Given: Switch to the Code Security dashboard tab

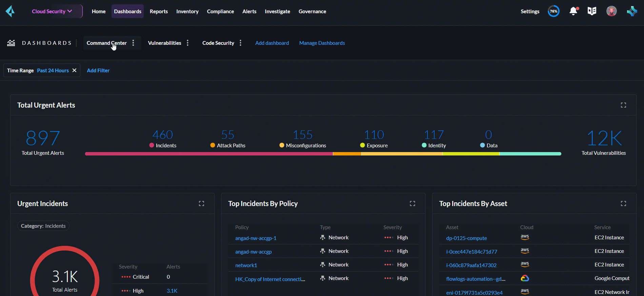Looking at the screenshot, I should [218, 43].
